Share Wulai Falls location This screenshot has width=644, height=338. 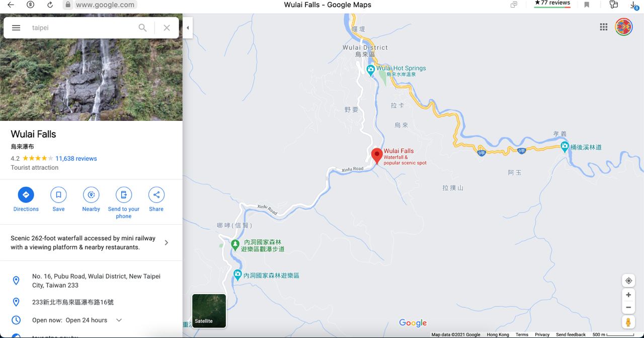[156, 199]
